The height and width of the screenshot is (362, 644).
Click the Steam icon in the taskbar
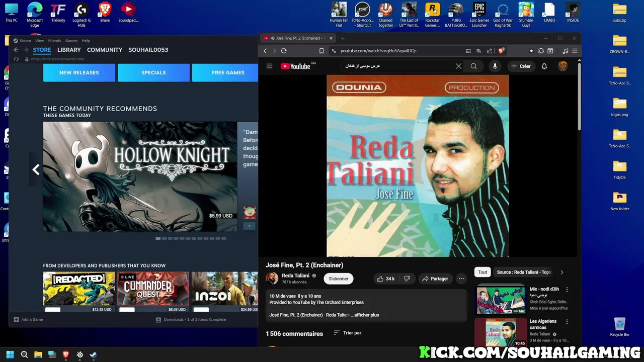[x=93, y=354]
